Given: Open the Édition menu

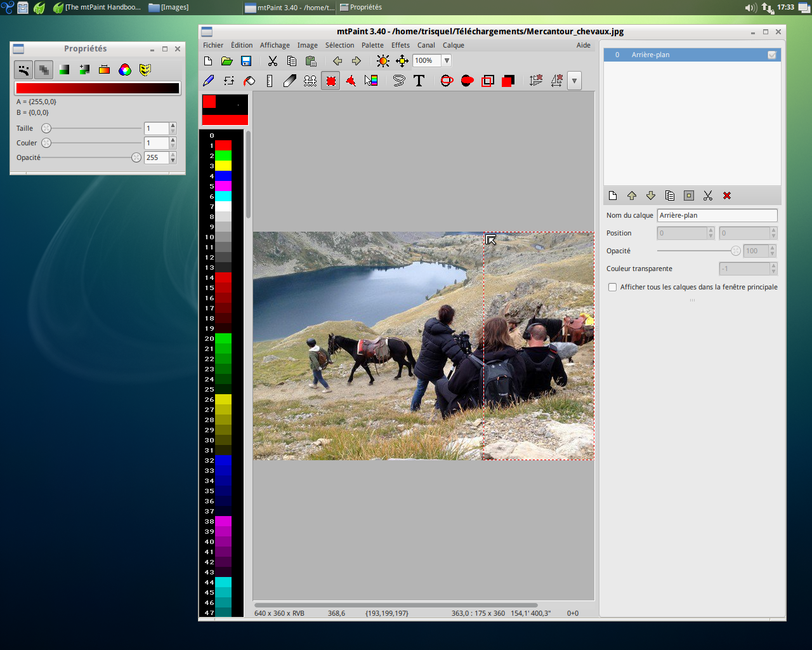Looking at the screenshot, I should click(x=242, y=45).
